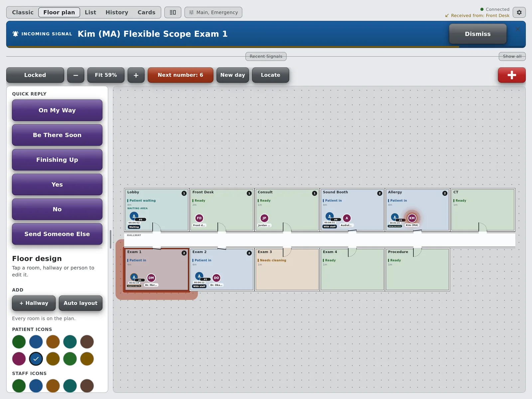
Task: Toggle the side panel layout icon
Action: (x=173, y=12)
